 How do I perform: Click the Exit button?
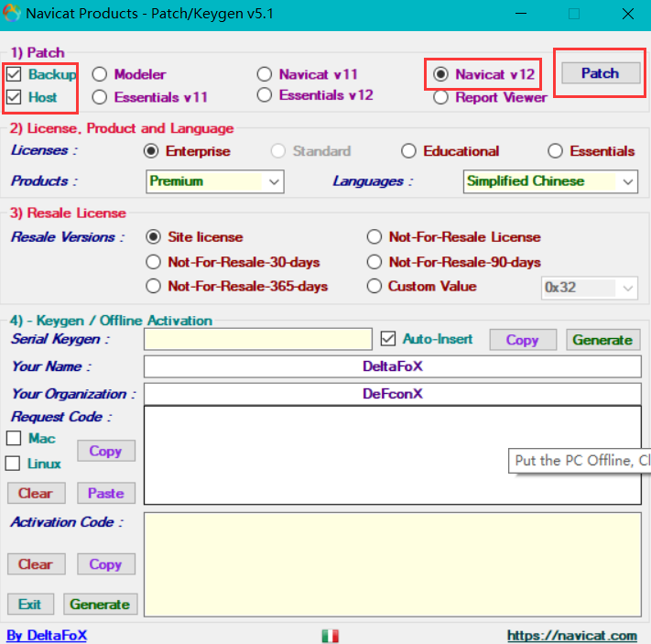pos(30,604)
